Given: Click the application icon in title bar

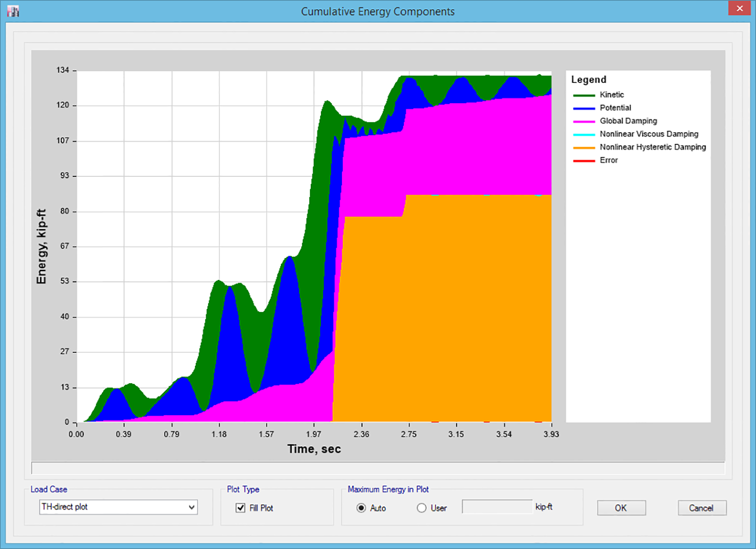Looking at the screenshot, I should click(x=13, y=11).
